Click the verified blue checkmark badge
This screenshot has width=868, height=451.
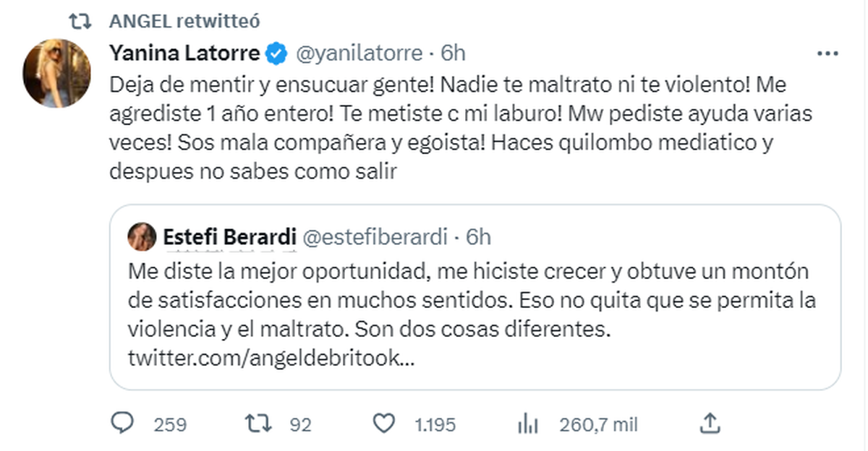point(275,52)
